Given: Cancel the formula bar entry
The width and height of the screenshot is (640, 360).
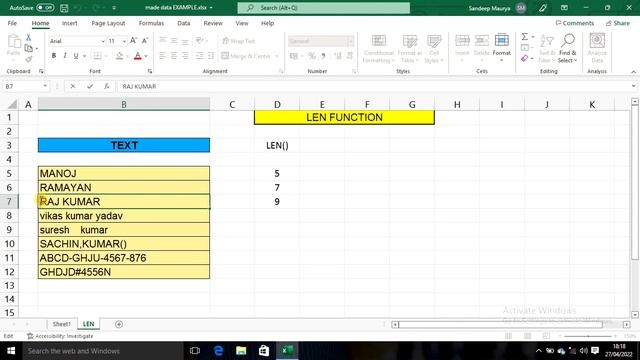Looking at the screenshot, I should [x=73, y=87].
